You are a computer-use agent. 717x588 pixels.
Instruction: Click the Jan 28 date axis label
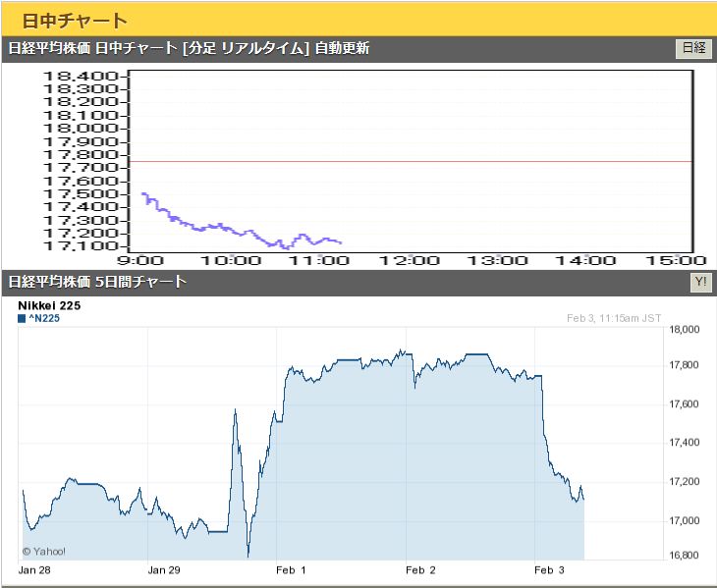pyautogui.click(x=34, y=569)
